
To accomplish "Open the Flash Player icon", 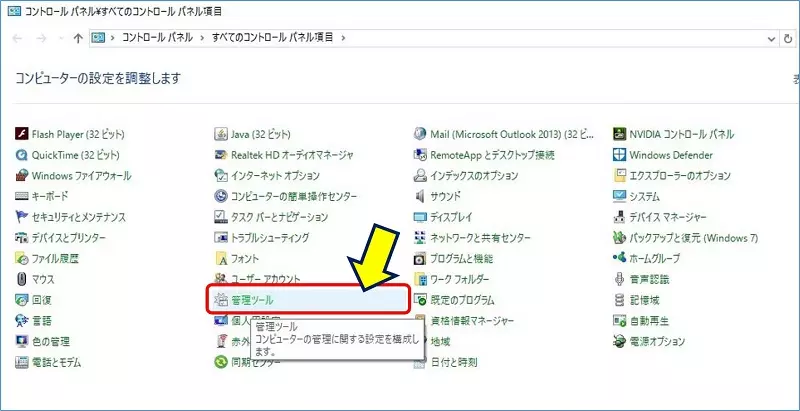I will 21,134.
